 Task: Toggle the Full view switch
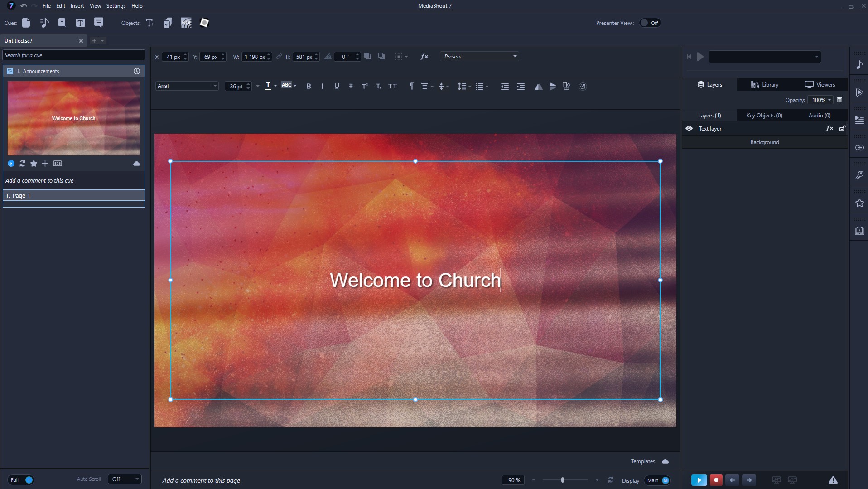coord(22,480)
